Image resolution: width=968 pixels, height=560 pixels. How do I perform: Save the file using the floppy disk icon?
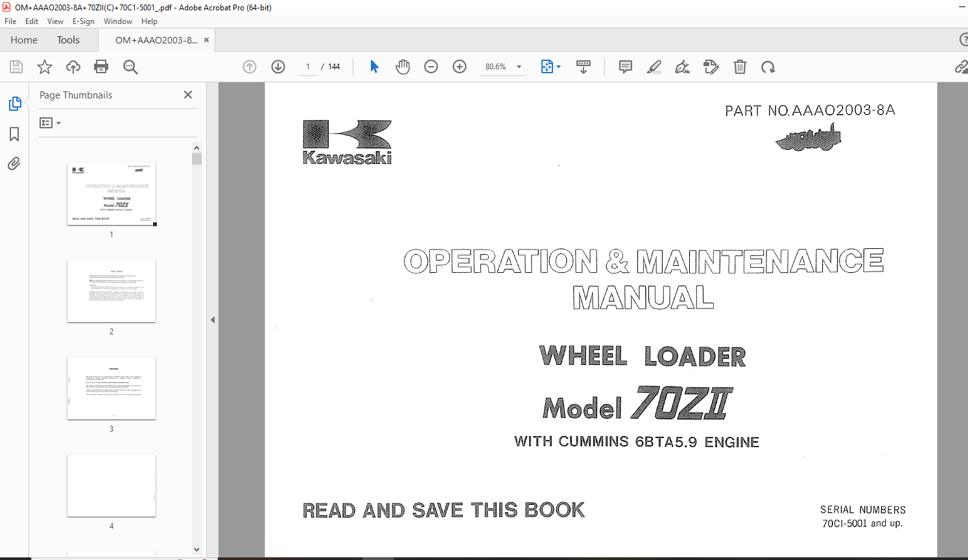(x=16, y=67)
